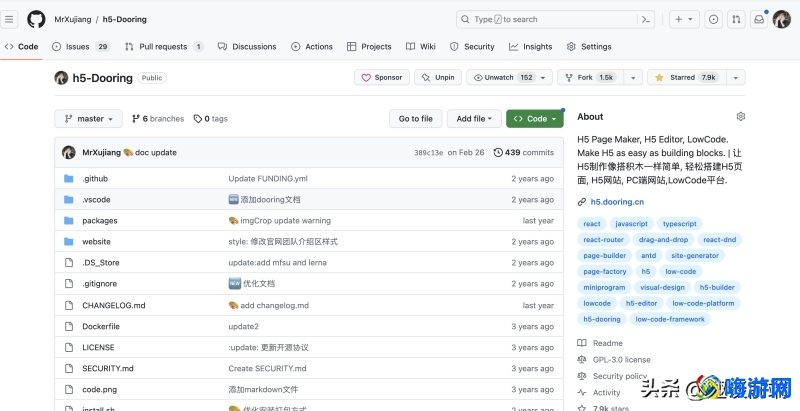This screenshot has width=800, height=411.
Task: Click the Sponsor button
Action: 382,78
